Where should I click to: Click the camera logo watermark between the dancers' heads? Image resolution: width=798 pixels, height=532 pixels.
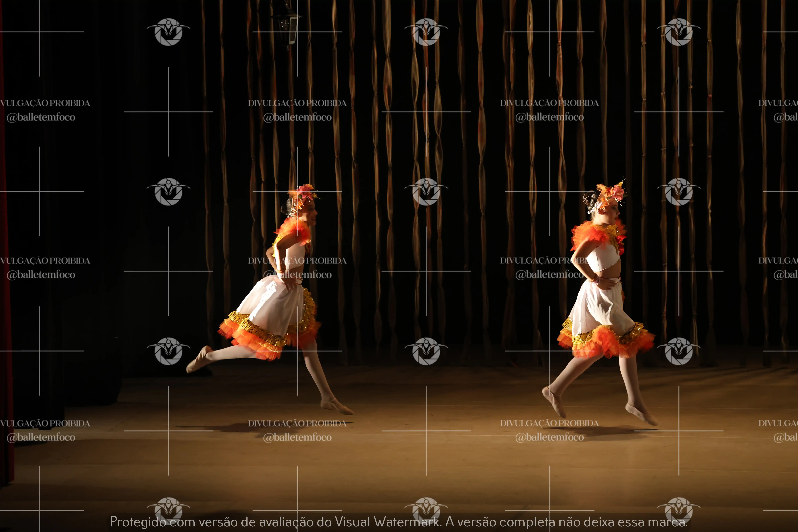pos(426,192)
